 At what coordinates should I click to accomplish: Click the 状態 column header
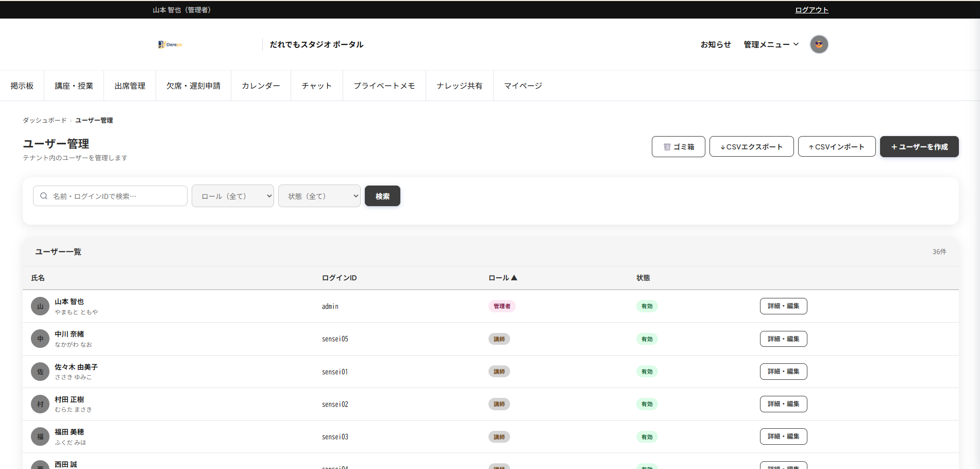(x=643, y=278)
